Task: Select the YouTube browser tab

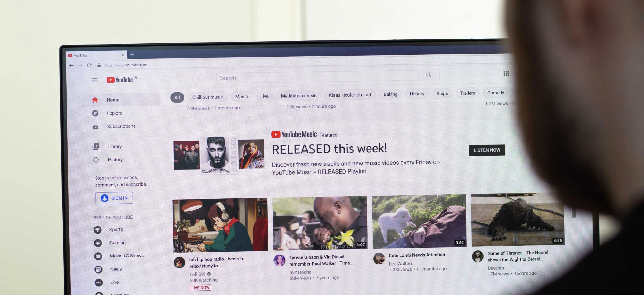Action: click(x=97, y=55)
